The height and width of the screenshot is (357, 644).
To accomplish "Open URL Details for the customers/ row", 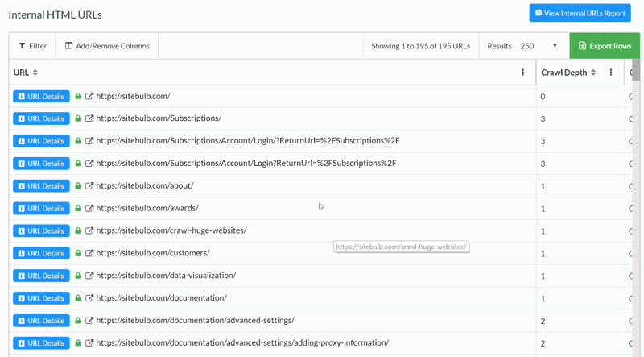I will 41,253.
